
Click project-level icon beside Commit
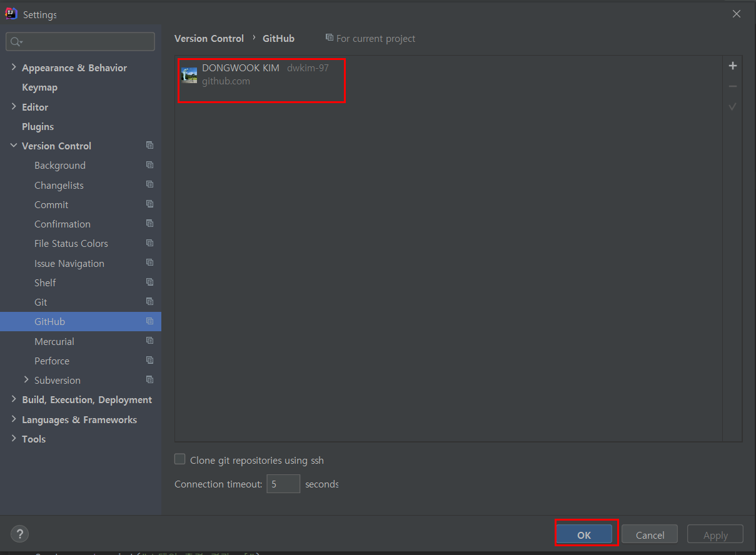(x=149, y=204)
